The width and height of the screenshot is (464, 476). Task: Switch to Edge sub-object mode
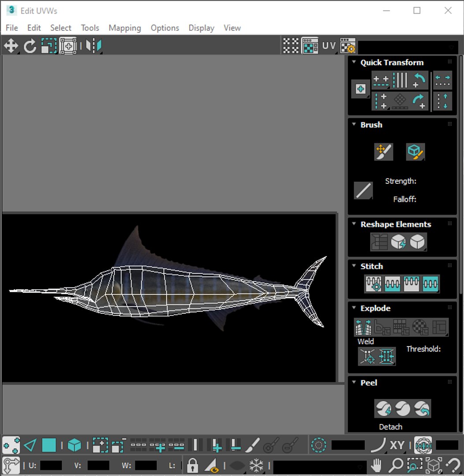(30, 445)
